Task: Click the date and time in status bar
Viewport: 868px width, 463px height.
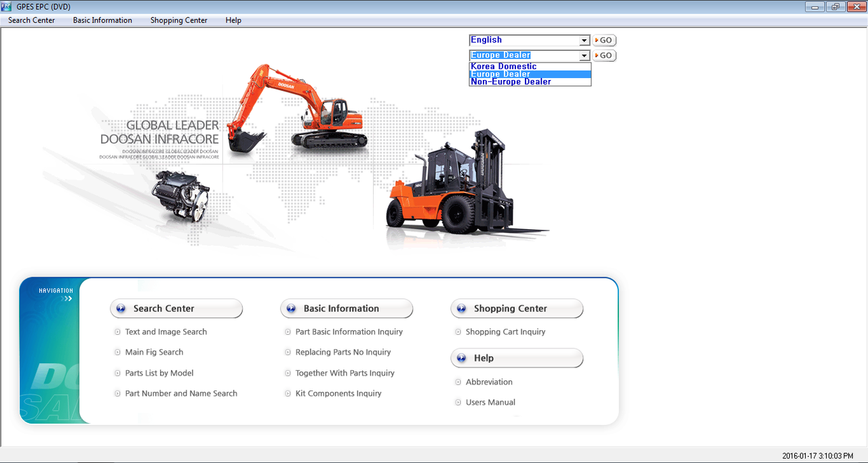Action: click(817, 456)
